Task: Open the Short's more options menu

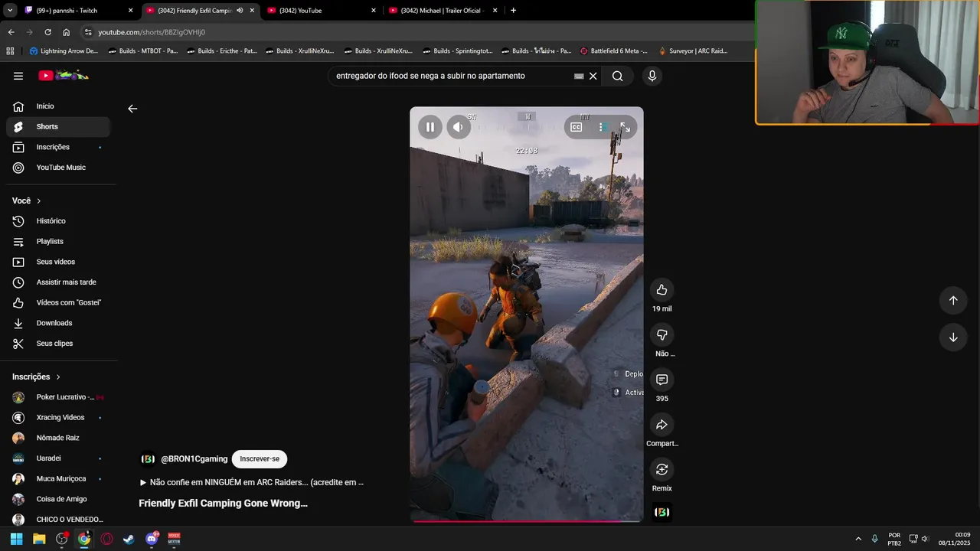Action: [x=603, y=128]
